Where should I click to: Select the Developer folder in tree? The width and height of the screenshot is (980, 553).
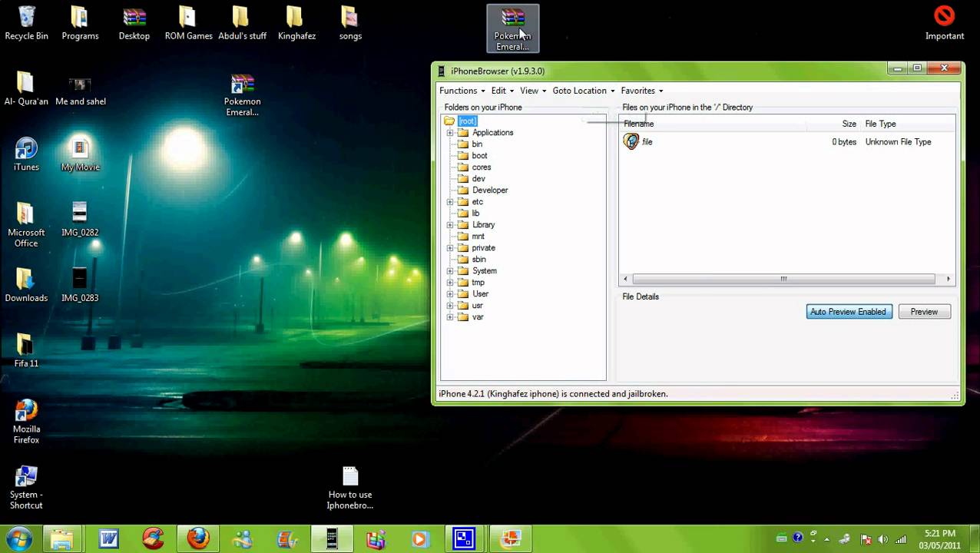tap(490, 190)
